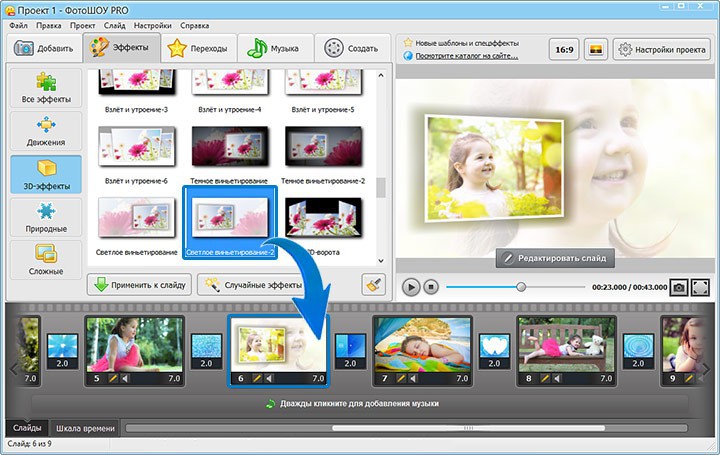Stop the slideshow preview

(x=431, y=287)
